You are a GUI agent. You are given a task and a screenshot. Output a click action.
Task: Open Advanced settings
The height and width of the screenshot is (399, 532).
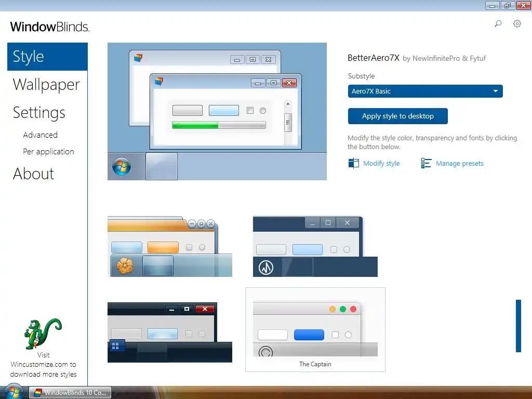click(x=41, y=135)
